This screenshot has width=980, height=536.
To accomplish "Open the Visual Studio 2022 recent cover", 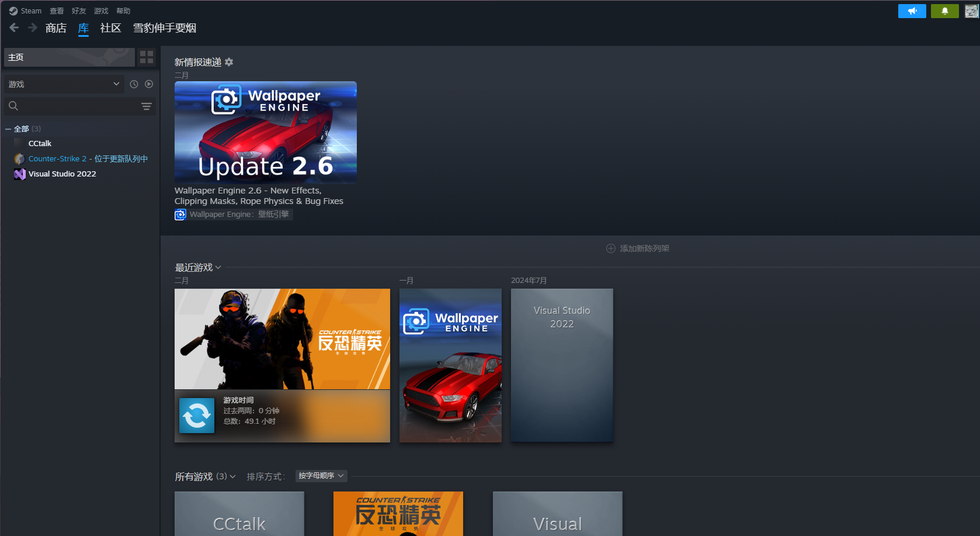I will pos(562,365).
